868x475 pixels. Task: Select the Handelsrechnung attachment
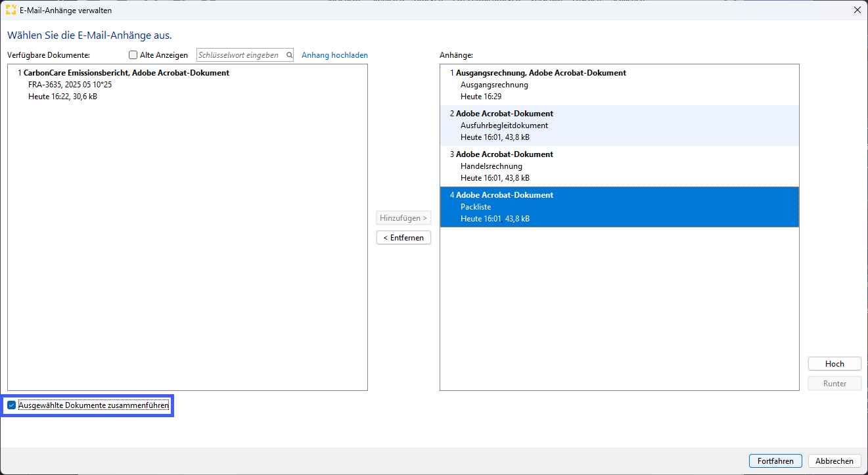click(x=619, y=166)
